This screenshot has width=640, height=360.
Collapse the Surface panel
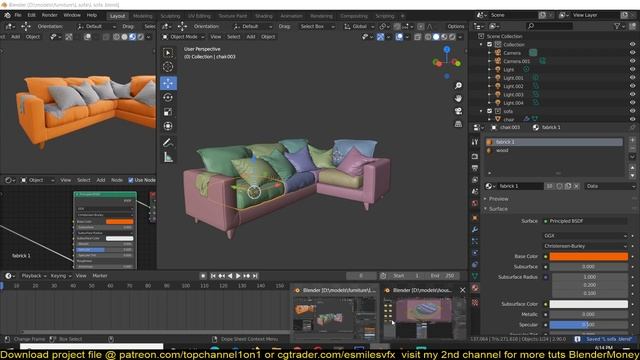coord(498,209)
